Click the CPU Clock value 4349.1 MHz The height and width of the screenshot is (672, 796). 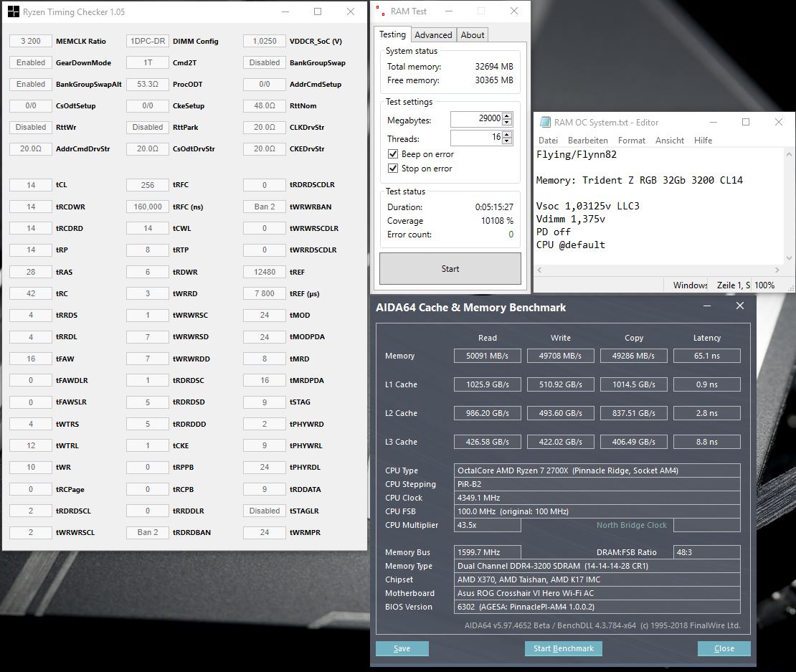[597, 498]
